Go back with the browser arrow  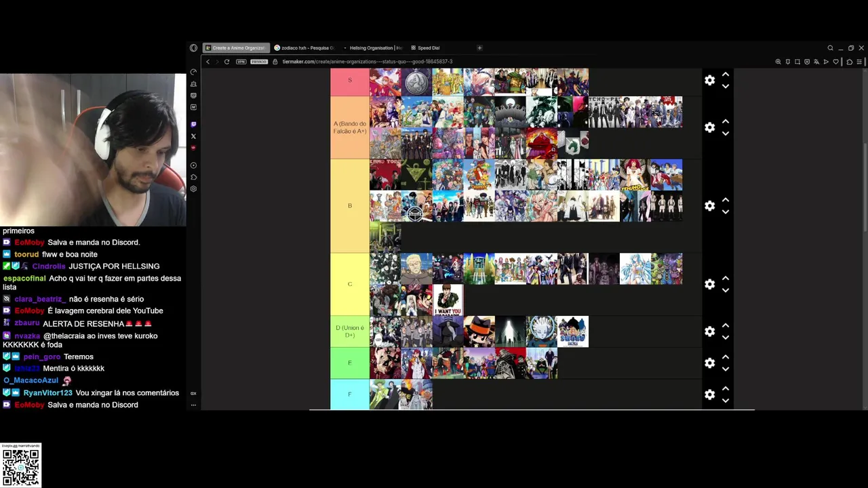(x=208, y=62)
